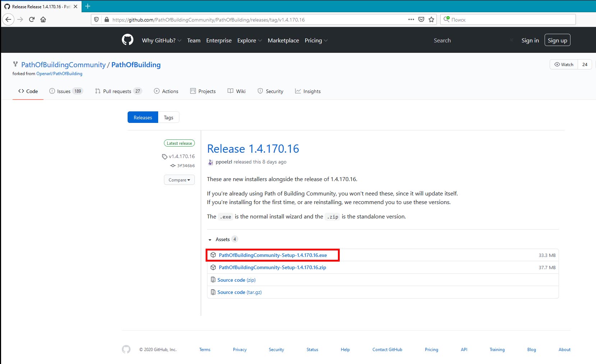Open the Compare dropdown button
Viewport: 596px width, 364px height.
(x=179, y=180)
